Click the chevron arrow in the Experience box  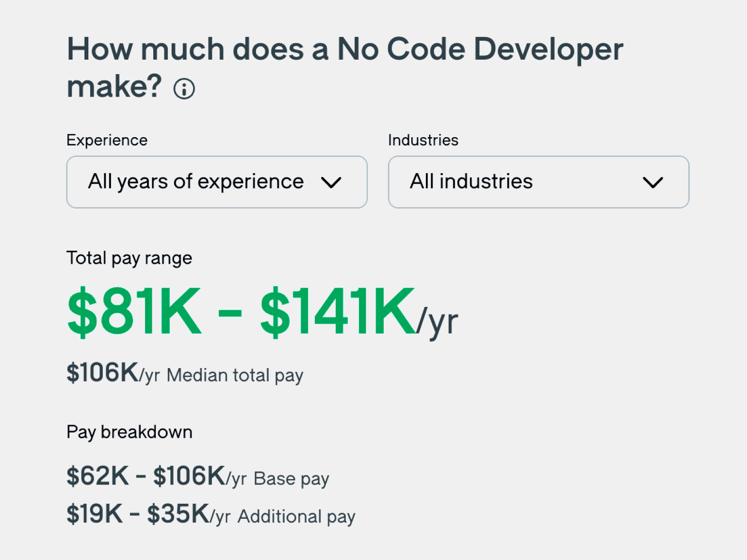pyautogui.click(x=331, y=183)
